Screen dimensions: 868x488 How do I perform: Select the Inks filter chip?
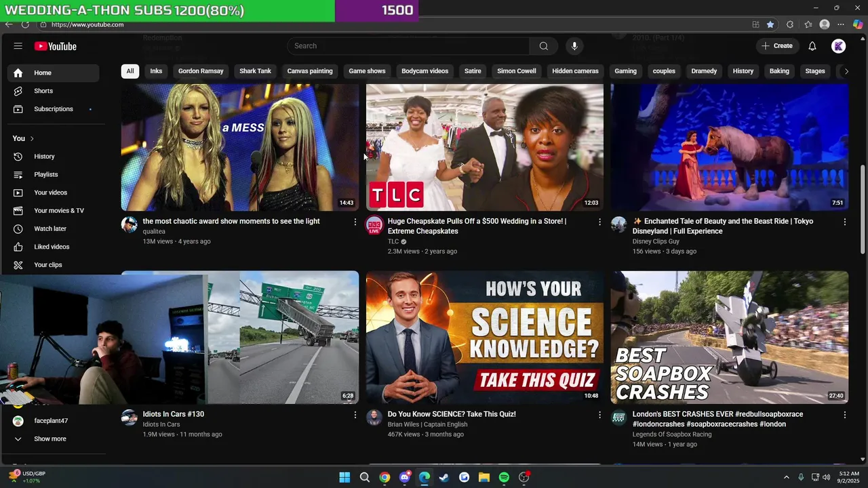pyautogui.click(x=156, y=71)
